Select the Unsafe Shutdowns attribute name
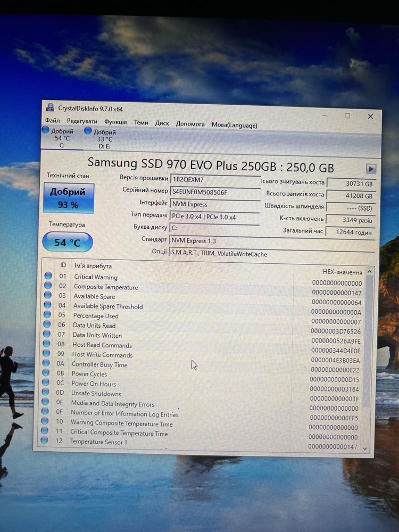 coord(96,394)
